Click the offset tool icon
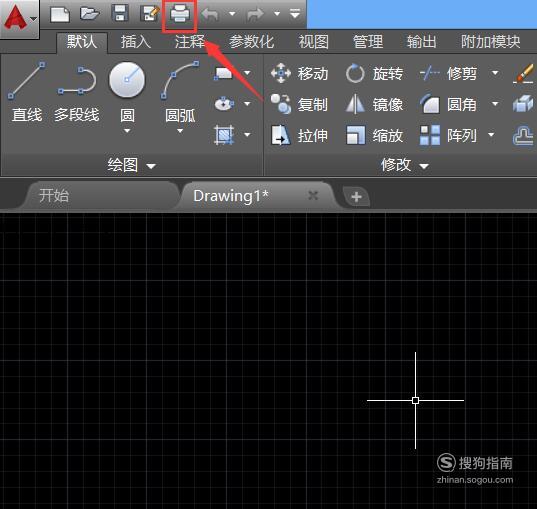537x509 pixels. (523, 135)
